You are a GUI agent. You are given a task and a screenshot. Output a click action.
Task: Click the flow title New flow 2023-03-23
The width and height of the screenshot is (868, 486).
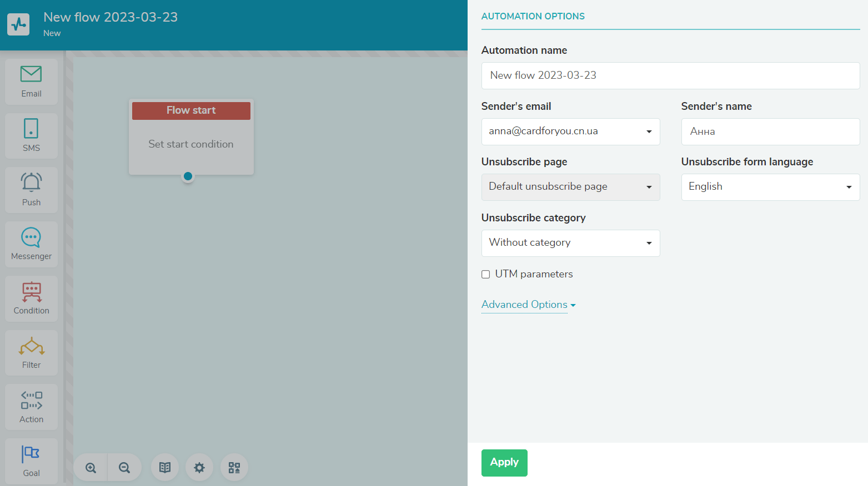111,17
